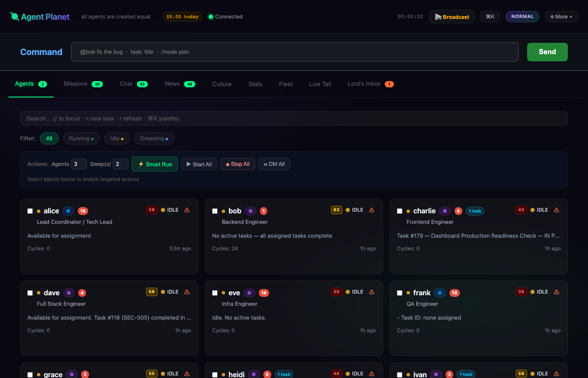This screenshot has height=378, width=588.
Task: Click the Stop All button
Action: click(238, 164)
